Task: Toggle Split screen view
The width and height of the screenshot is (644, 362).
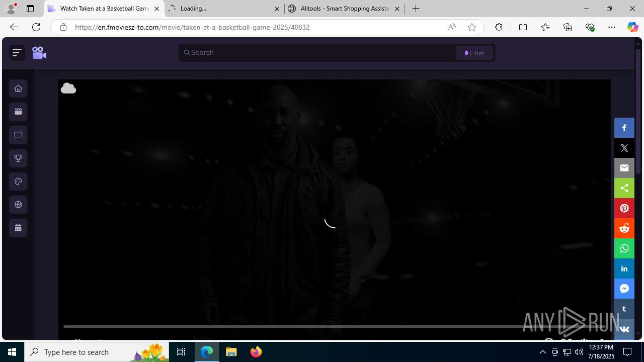Action: coord(523,27)
